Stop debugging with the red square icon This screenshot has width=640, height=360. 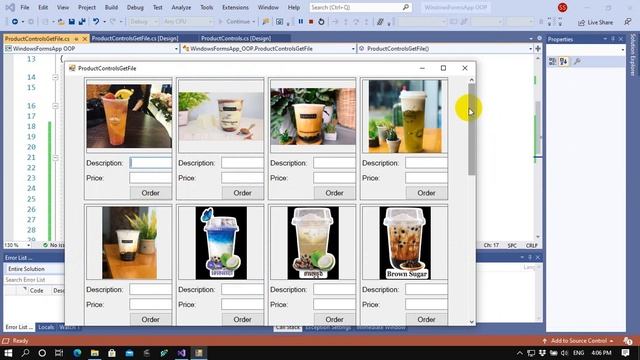pos(311,22)
